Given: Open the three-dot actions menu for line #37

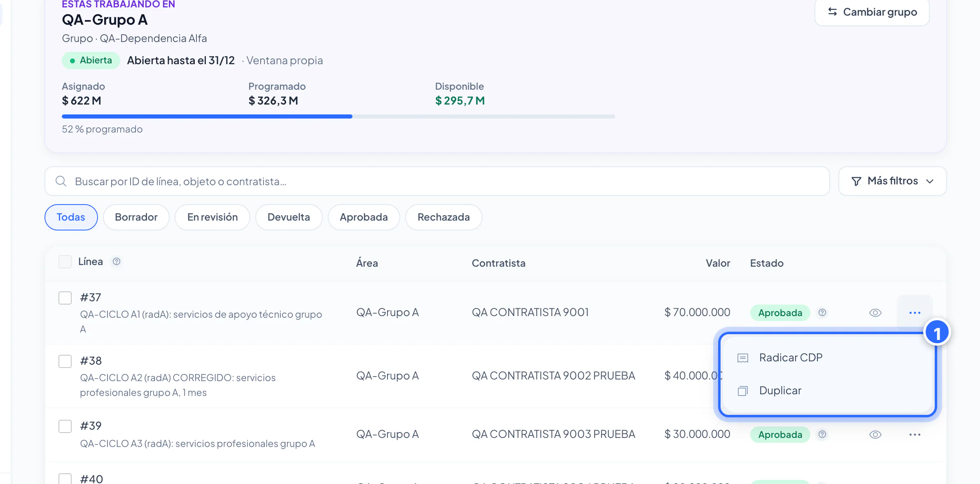Looking at the screenshot, I should pos(915,313).
